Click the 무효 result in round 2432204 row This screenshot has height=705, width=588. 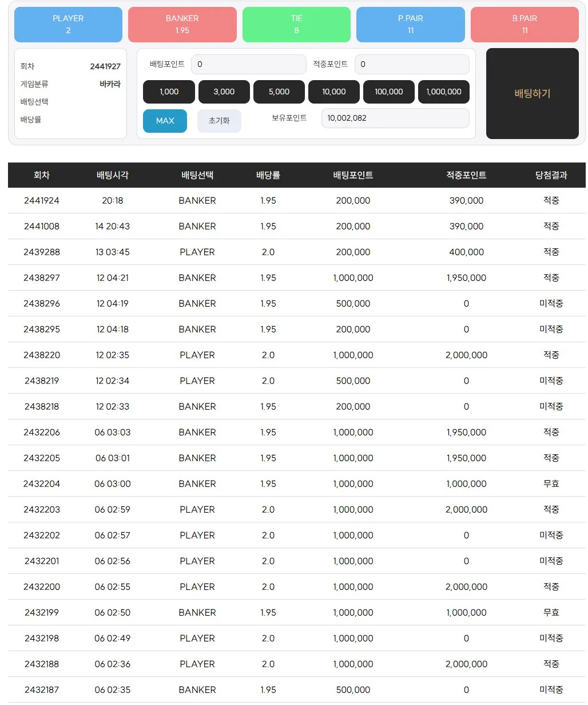coord(551,484)
